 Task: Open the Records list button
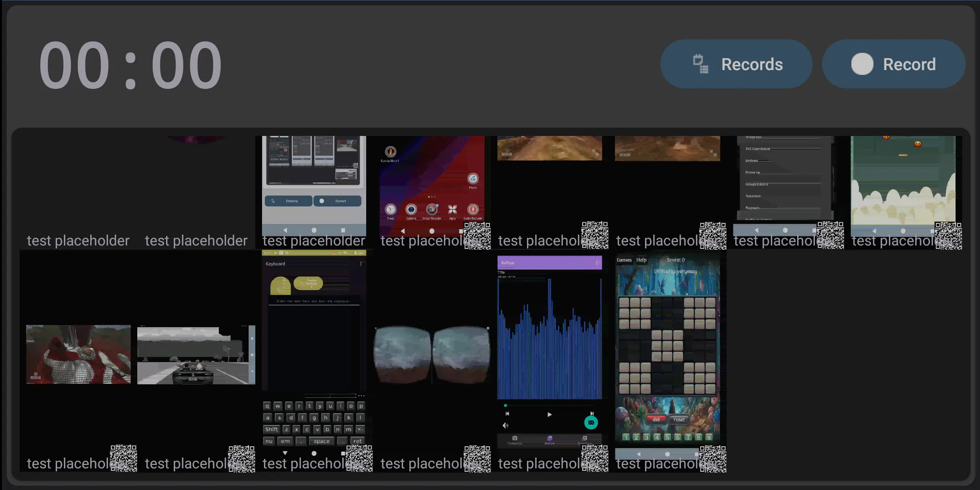pyautogui.click(x=736, y=64)
